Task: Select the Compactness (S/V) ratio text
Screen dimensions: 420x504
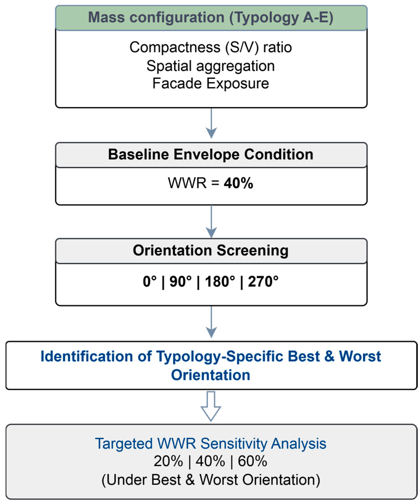Action: 211,47
